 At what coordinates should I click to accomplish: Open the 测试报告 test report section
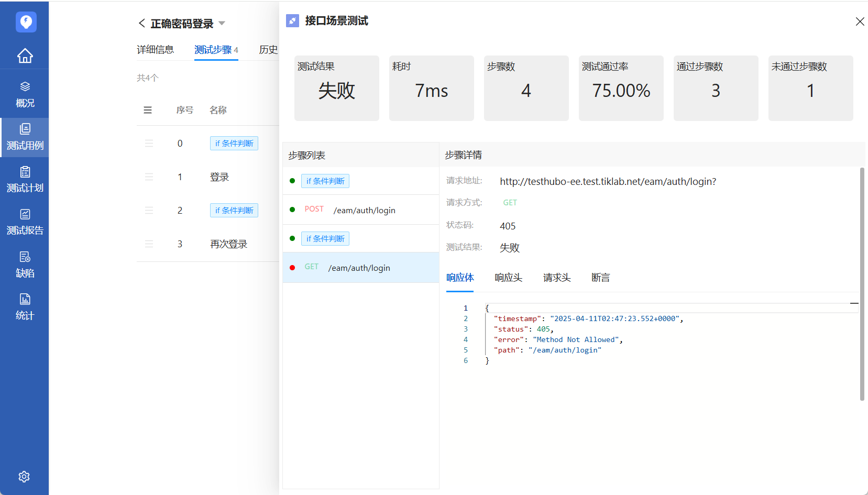point(25,222)
